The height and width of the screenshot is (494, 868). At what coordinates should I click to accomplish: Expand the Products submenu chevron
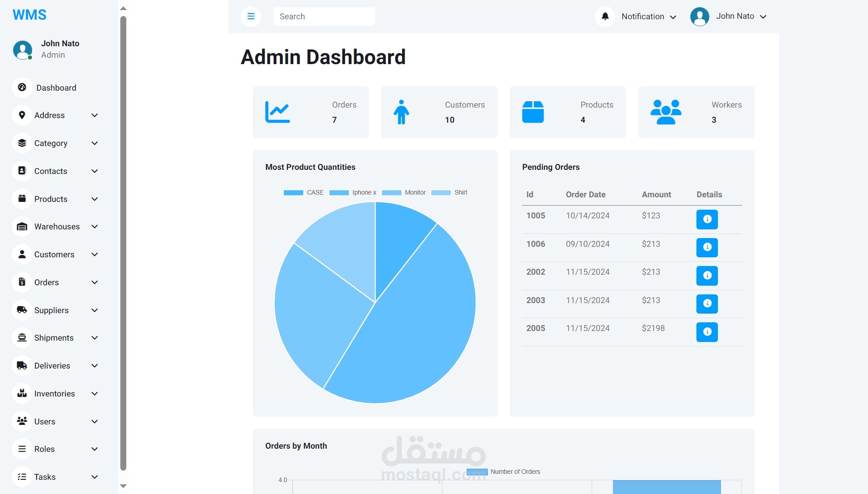[x=95, y=199]
